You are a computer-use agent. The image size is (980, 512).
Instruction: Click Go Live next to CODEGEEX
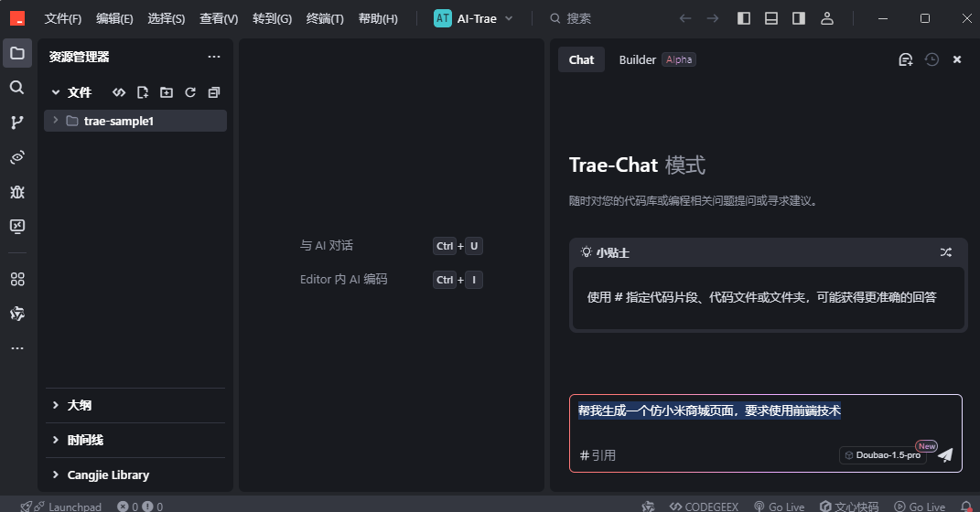(x=780, y=507)
